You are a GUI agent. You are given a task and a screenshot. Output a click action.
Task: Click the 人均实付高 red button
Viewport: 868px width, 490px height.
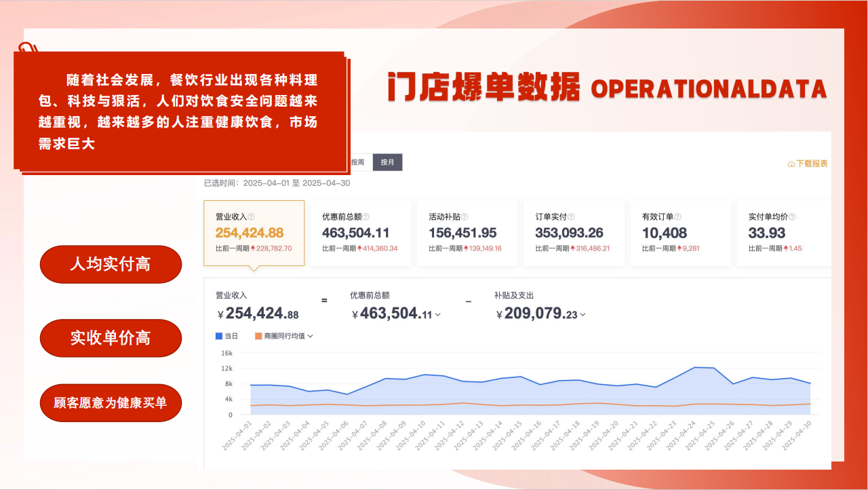[111, 264]
